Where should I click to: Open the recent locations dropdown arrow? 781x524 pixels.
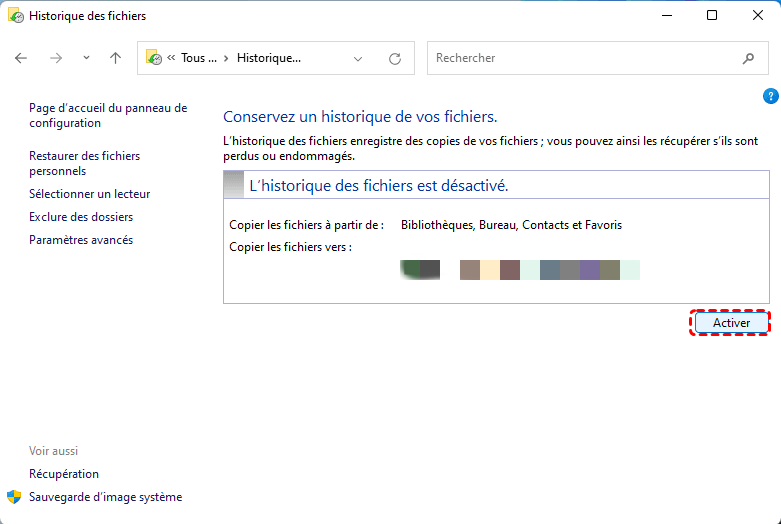86,58
